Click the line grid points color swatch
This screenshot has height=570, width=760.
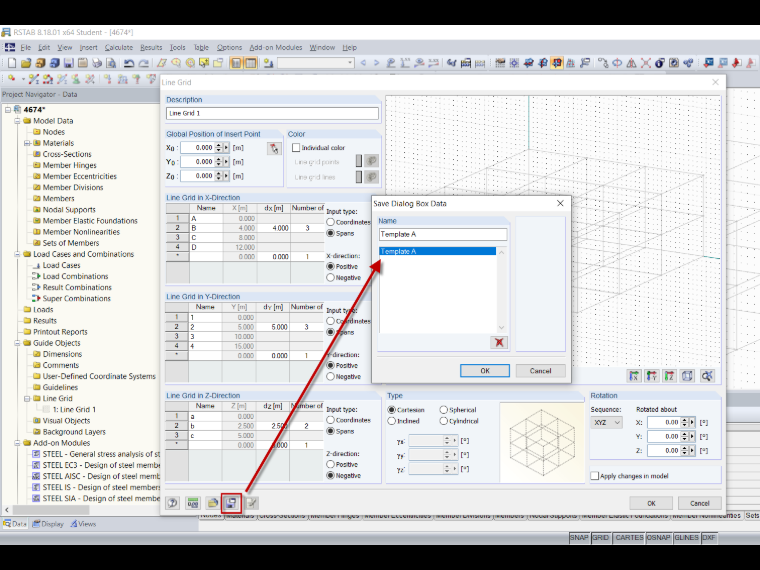[x=359, y=161]
